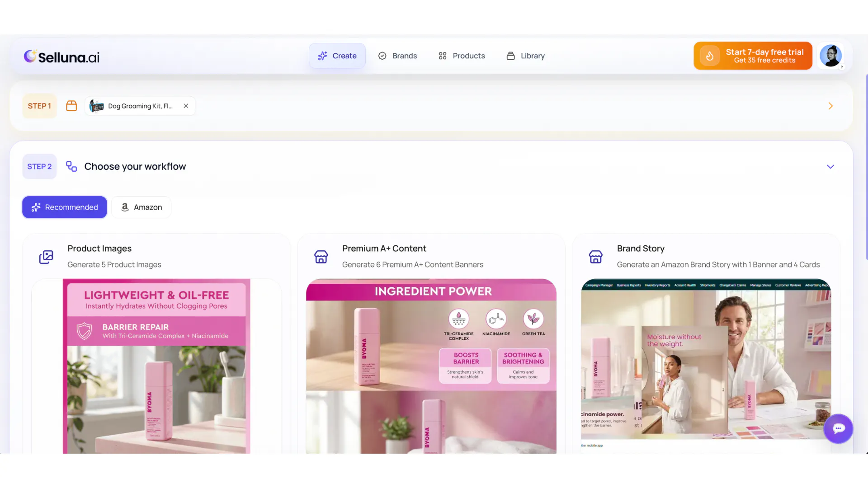Click the STEP 2 badge
Screen dimensions: 868x488
coord(39,167)
